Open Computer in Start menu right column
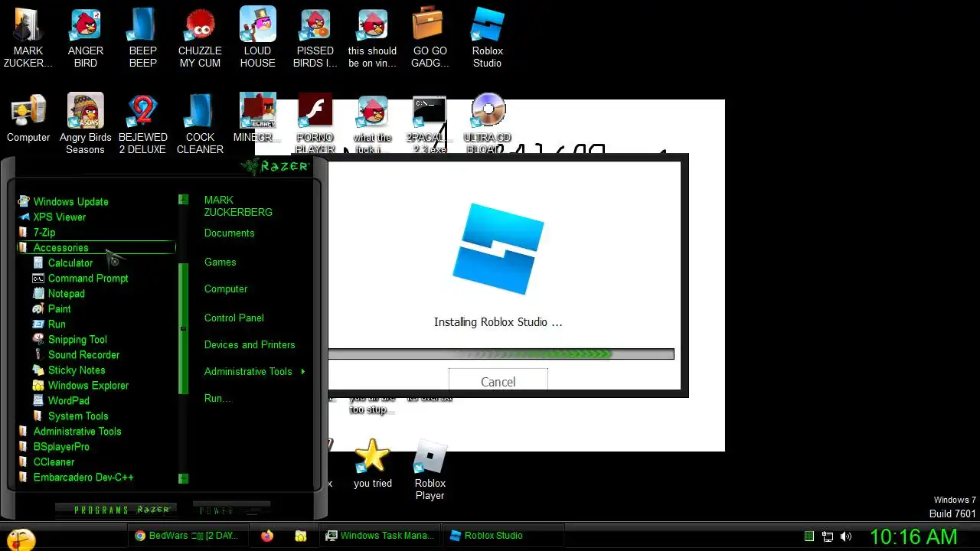Viewport: 980px width, 551px height. (x=225, y=289)
